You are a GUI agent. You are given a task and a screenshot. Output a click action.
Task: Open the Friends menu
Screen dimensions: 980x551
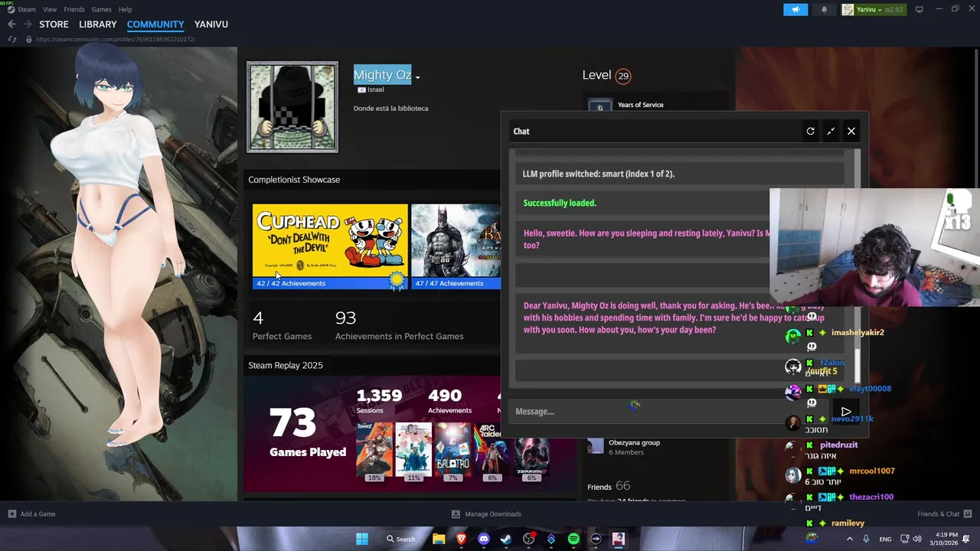(74, 9)
